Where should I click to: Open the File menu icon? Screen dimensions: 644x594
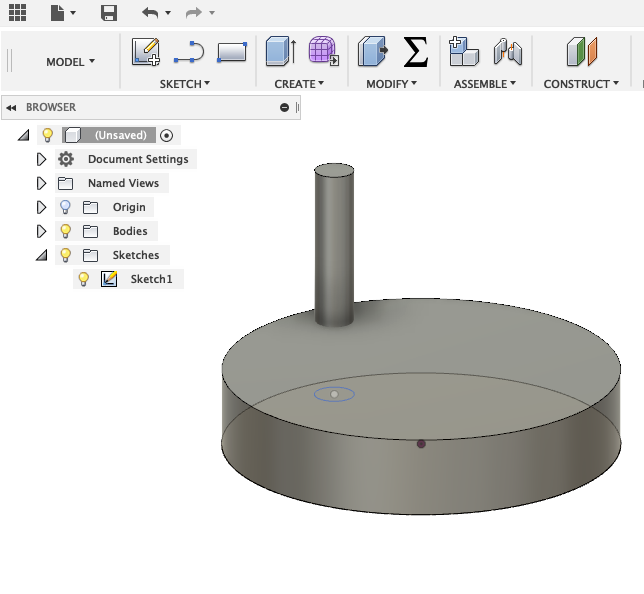pyautogui.click(x=57, y=12)
